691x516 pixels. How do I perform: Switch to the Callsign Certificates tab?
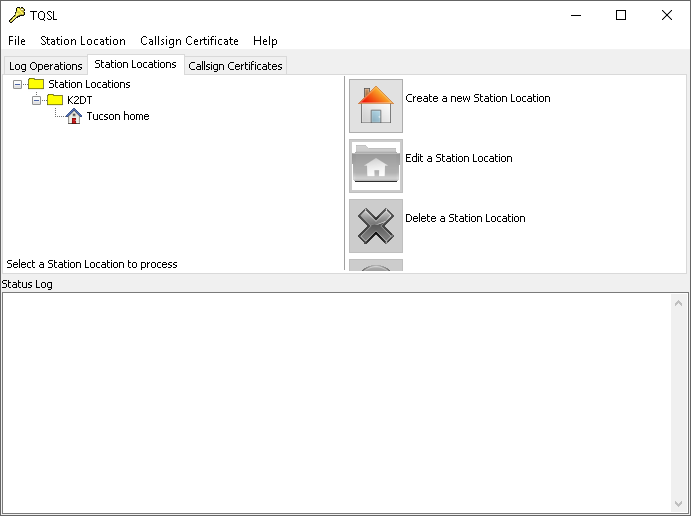click(x=235, y=66)
